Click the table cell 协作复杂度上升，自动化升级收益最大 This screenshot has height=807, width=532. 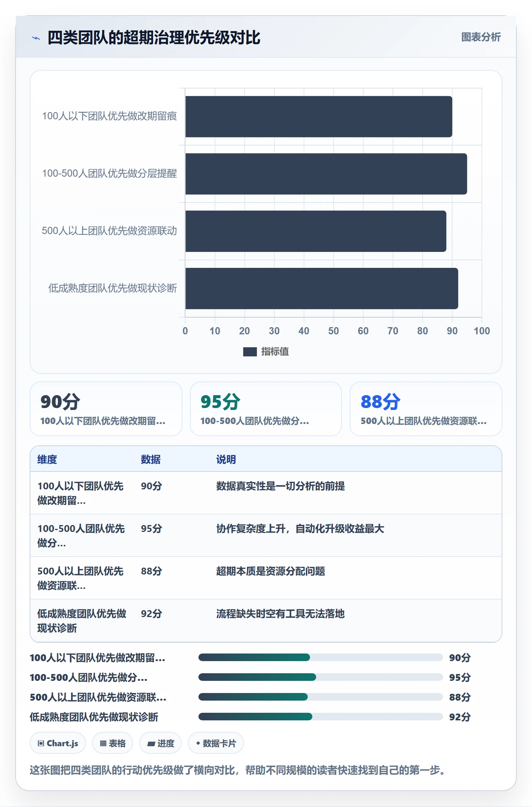click(x=300, y=529)
